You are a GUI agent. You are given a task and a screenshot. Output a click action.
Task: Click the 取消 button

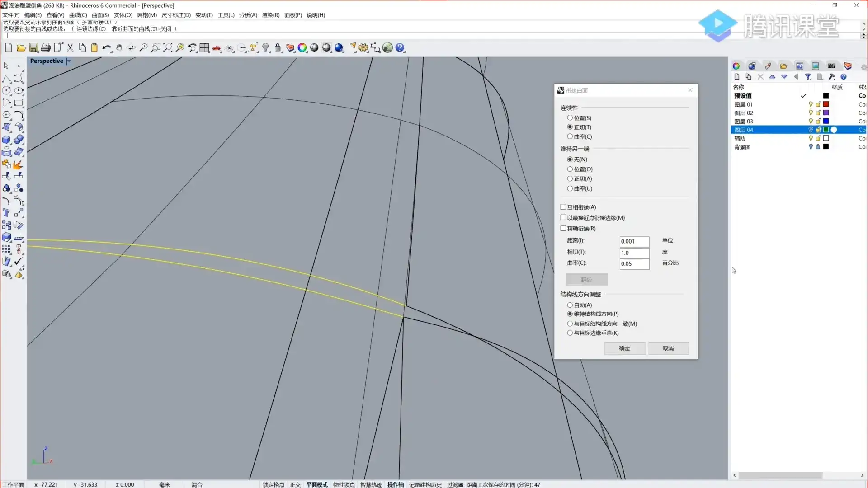point(668,348)
